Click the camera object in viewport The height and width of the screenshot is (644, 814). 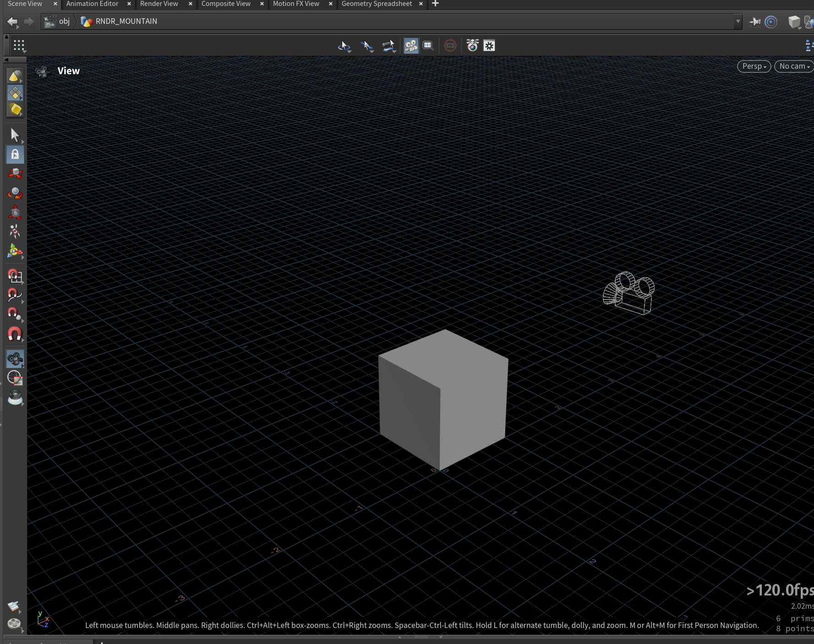(x=629, y=293)
